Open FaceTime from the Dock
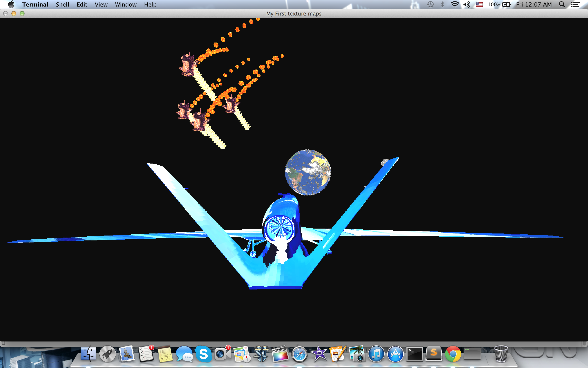This screenshot has width=588, height=368. click(222, 354)
